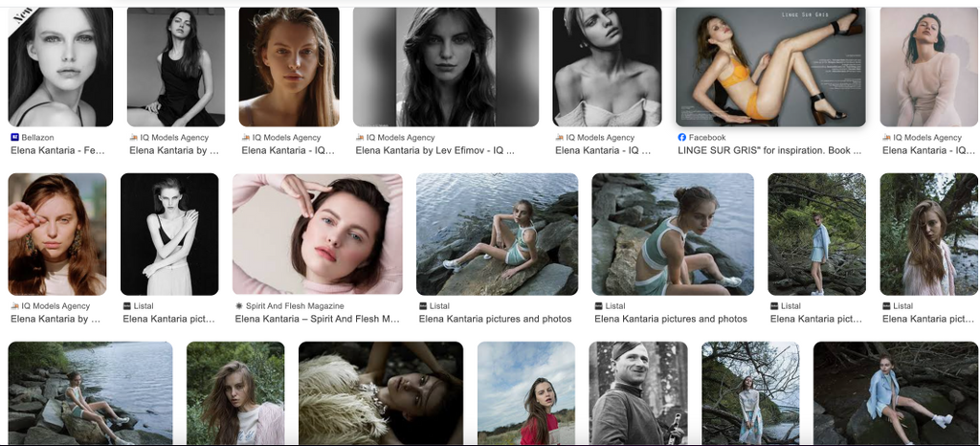This screenshot has height=446, width=980.
Task: Open 'Elena Kantaria pict…' title under pink fuzzy jacket photo
Action: (x=928, y=320)
